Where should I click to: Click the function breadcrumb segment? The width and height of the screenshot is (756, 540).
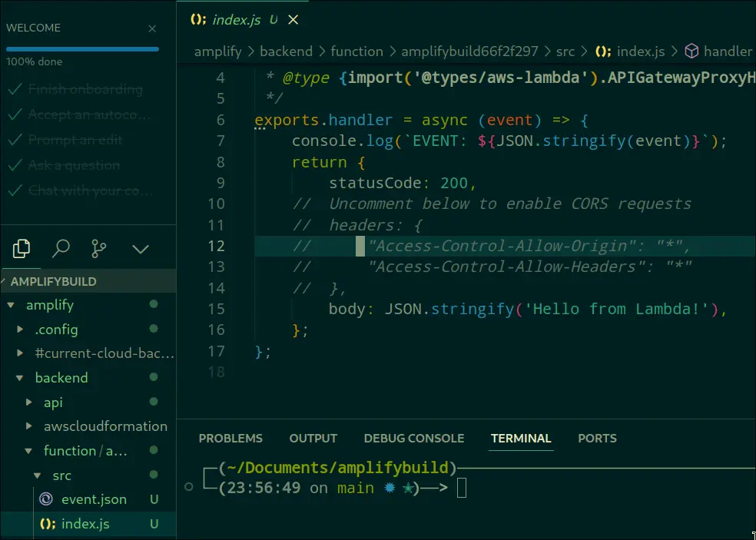tap(356, 51)
